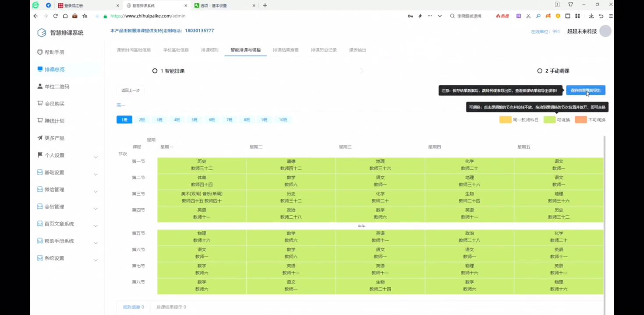Switch to the 排课结果查看 tab

[285, 50]
